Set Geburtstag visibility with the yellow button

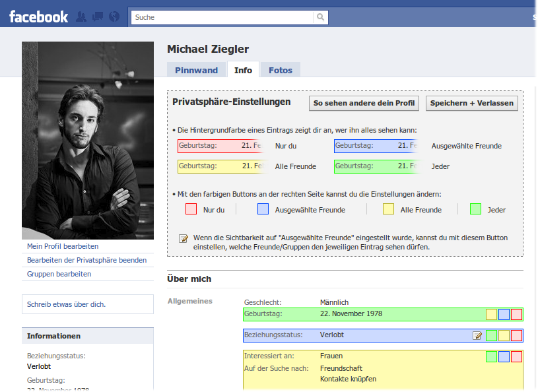click(x=491, y=314)
